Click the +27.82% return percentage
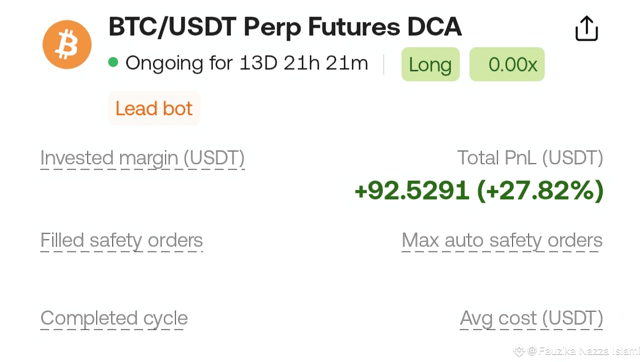This screenshot has height=362, width=644. pyautogui.click(x=540, y=191)
